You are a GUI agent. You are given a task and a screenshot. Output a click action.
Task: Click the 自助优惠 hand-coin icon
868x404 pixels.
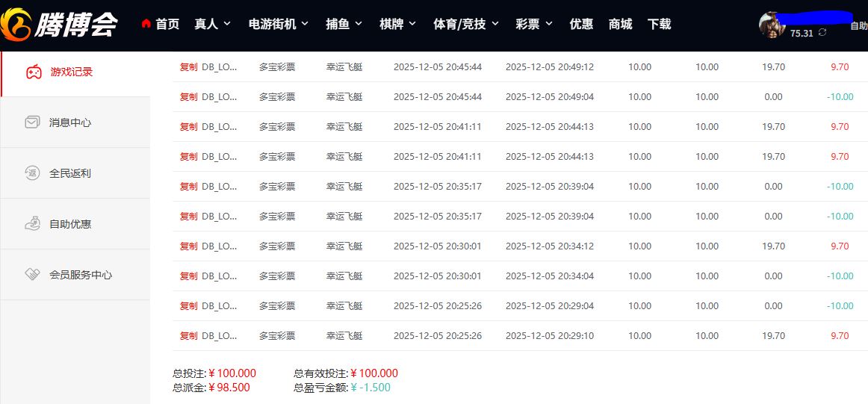(x=32, y=223)
